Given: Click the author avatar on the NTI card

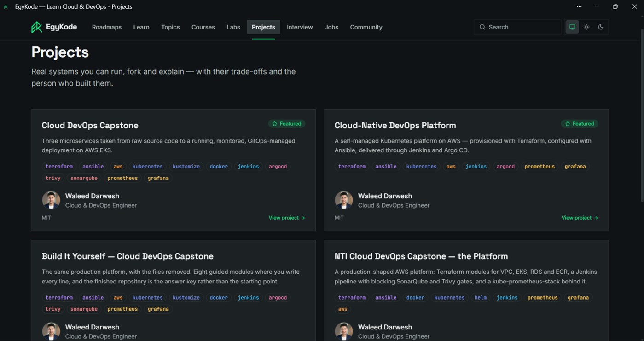Looking at the screenshot, I should pyautogui.click(x=344, y=331).
